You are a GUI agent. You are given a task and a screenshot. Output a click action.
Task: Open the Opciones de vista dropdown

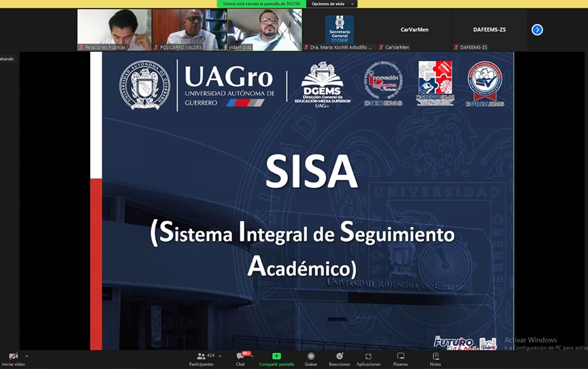click(x=333, y=4)
